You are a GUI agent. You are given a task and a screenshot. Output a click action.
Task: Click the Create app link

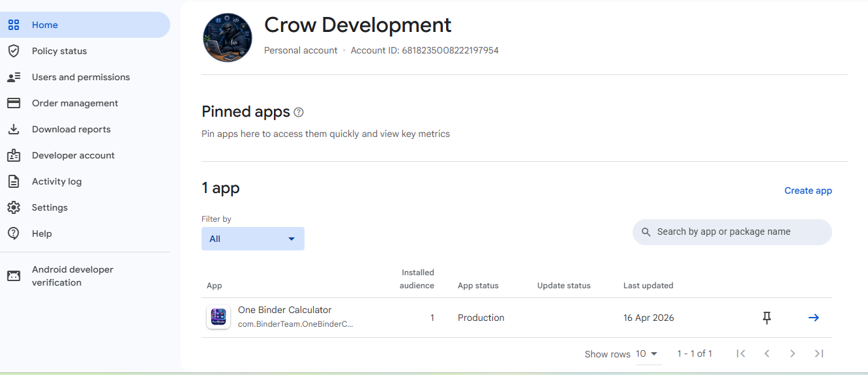[x=808, y=190]
